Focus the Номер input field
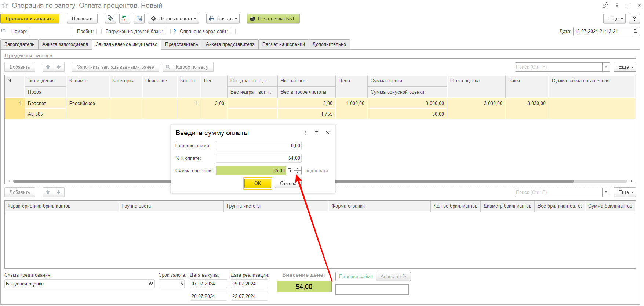Viewport: 644px width, 306px height. pyautogui.click(x=51, y=31)
